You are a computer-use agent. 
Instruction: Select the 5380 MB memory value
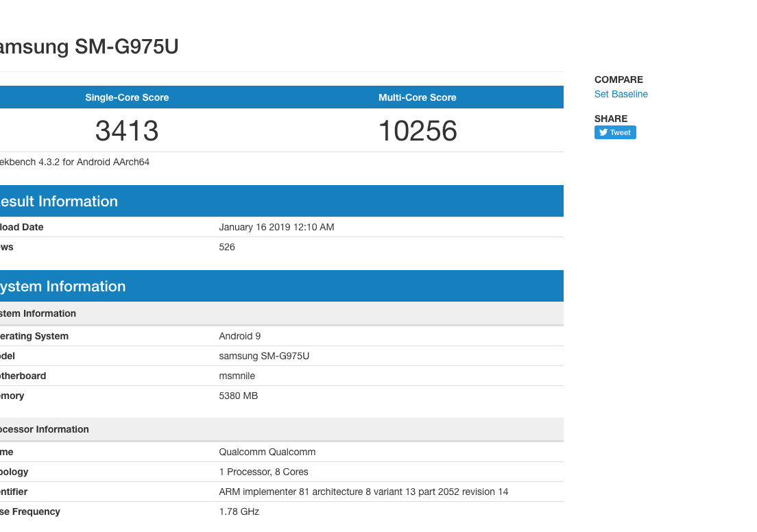tap(238, 396)
